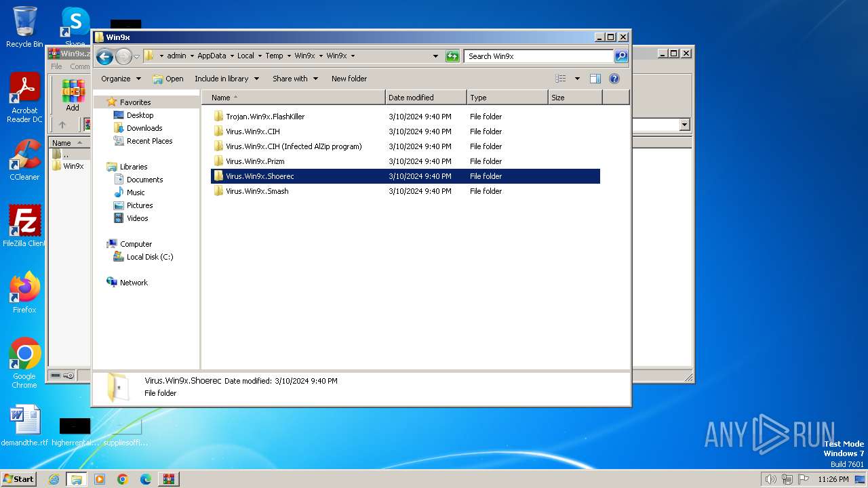Click Open in the command bar
Image resolution: width=868 pixels, height=488 pixels.
coord(168,79)
